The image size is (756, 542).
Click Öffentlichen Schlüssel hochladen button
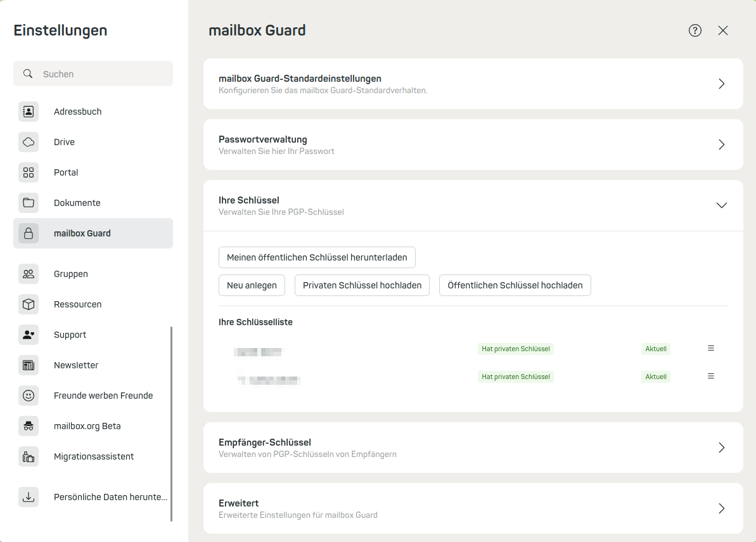click(515, 285)
